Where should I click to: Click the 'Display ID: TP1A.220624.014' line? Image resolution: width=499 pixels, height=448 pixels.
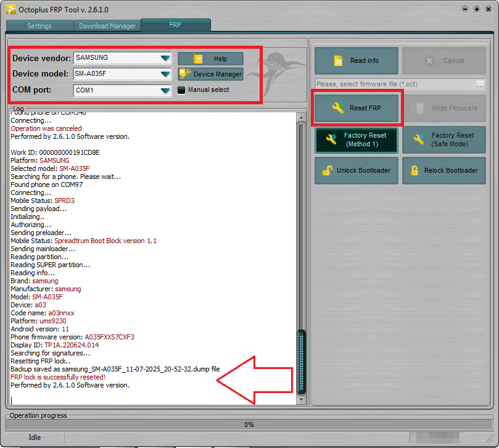(x=54, y=345)
